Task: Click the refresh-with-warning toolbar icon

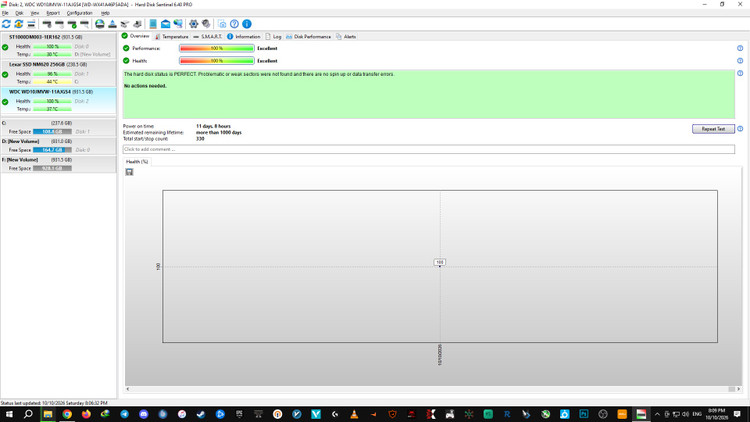Action: [19, 24]
